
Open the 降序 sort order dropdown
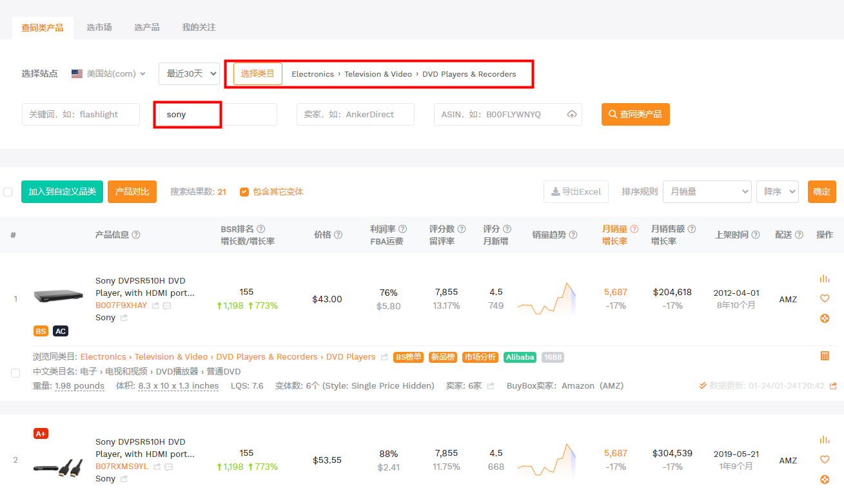point(778,191)
